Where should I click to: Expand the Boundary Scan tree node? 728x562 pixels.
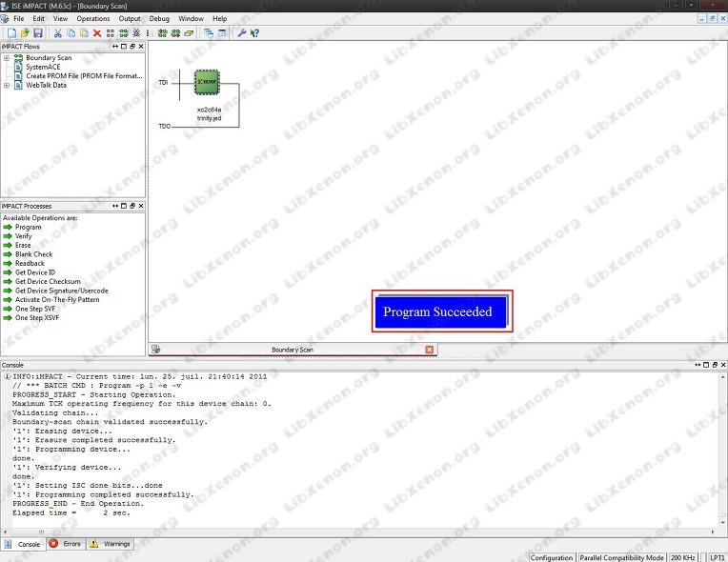(7, 58)
